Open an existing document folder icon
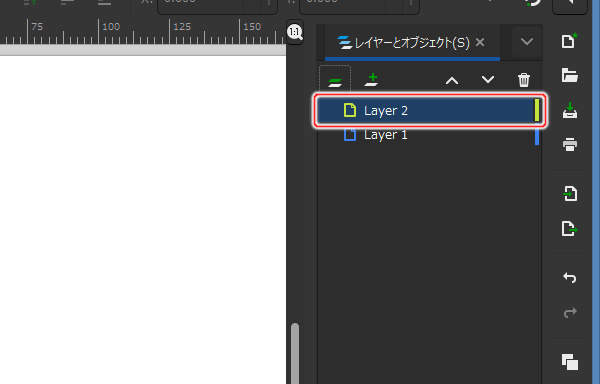The height and width of the screenshot is (384, 600). point(570,75)
